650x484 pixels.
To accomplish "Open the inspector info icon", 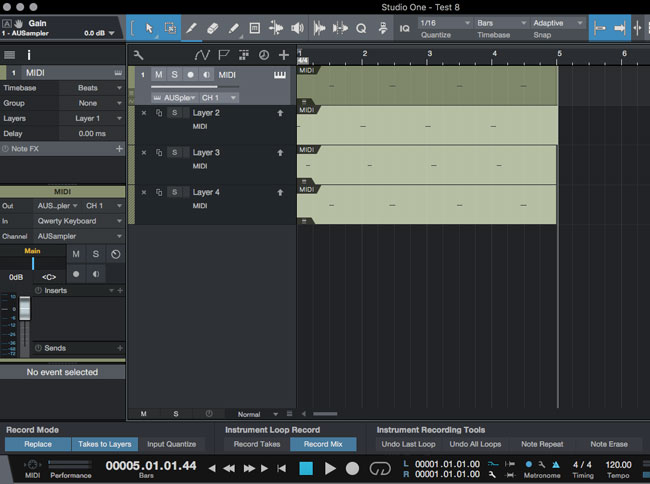I will pos(29,55).
